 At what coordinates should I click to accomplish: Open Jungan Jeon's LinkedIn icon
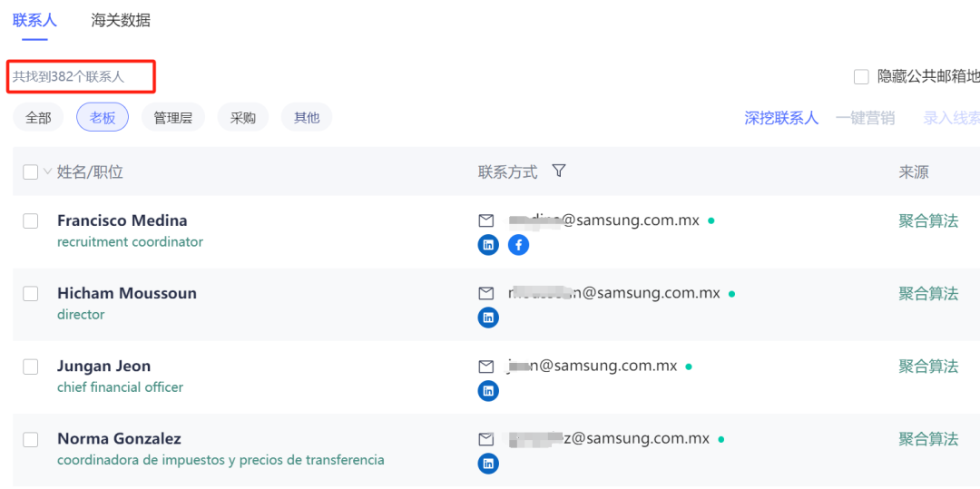pyautogui.click(x=488, y=391)
